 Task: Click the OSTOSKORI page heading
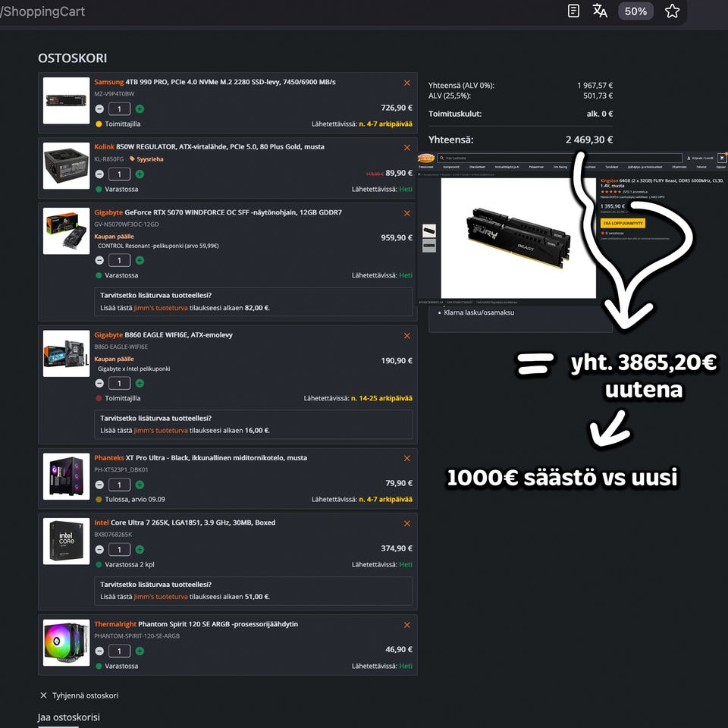73,58
